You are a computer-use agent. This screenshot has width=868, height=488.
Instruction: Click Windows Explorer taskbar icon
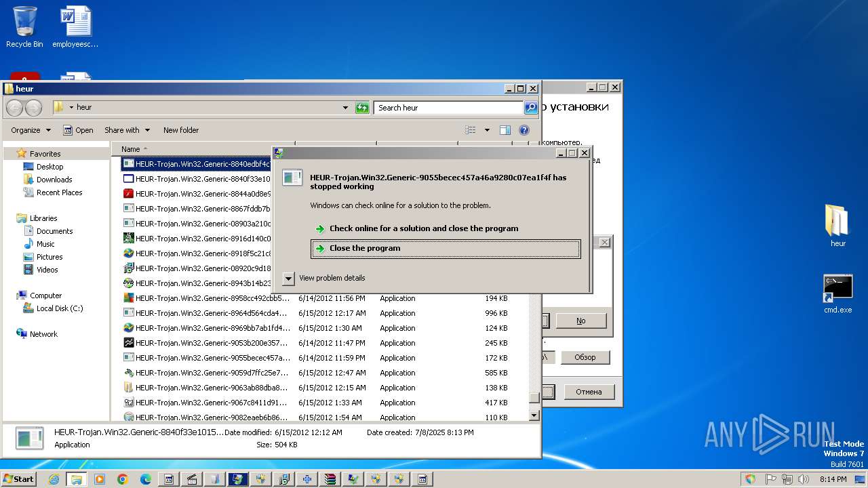tap(77, 479)
